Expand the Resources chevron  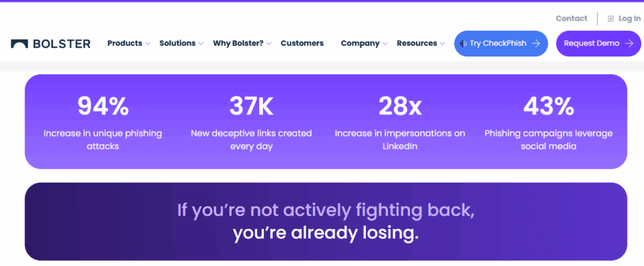442,43
